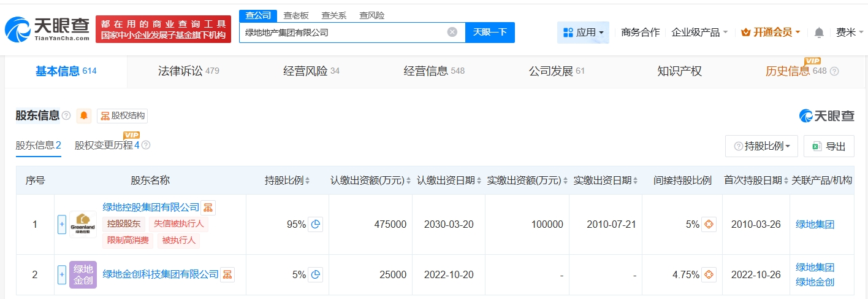Open pie chart icon for 5% shareholding
The image size is (868, 299).
[315, 274]
